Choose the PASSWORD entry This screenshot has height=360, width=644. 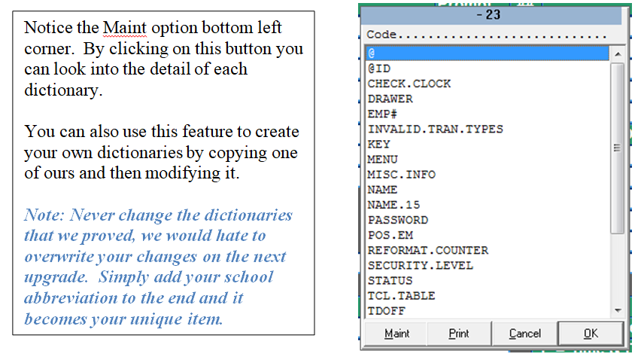[x=397, y=220]
